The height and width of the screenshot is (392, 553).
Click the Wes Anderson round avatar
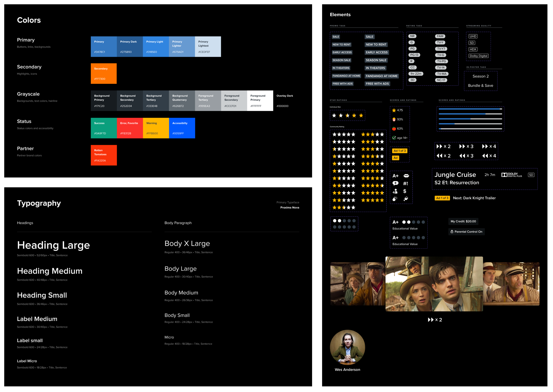point(347,347)
